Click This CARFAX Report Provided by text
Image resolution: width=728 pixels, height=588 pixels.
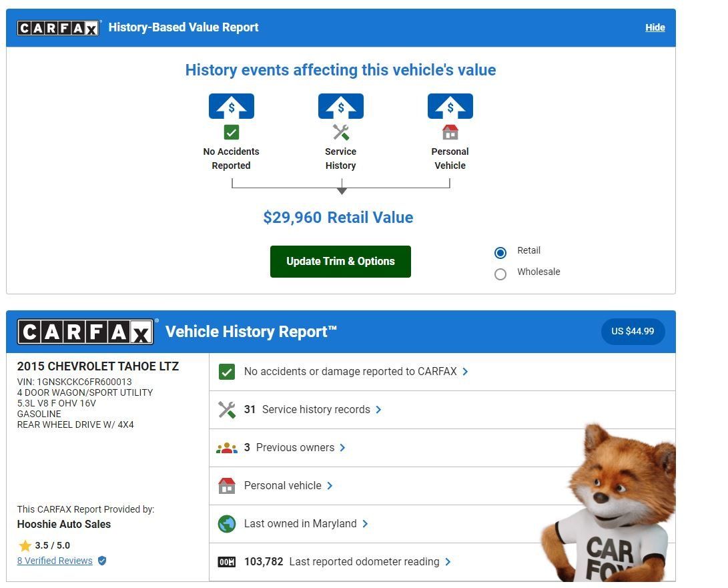(86, 509)
